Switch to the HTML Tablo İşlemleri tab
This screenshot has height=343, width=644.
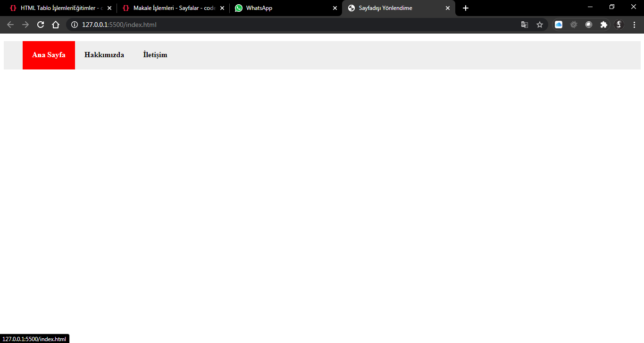pos(57,8)
